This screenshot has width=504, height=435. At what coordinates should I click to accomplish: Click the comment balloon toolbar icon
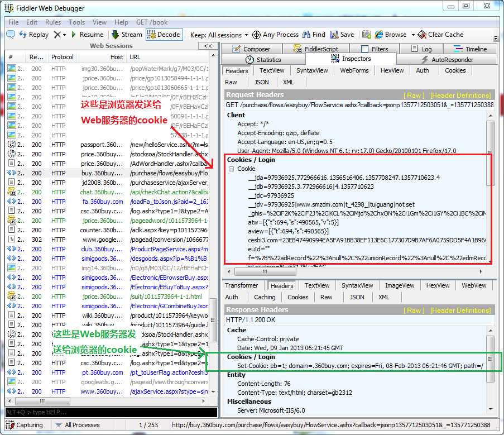(x=11, y=35)
